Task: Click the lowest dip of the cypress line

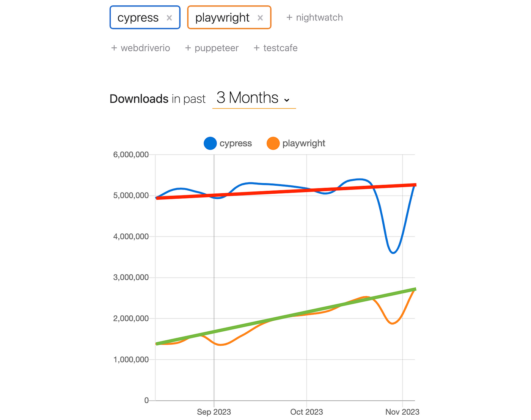Action: (x=393, y=252)
